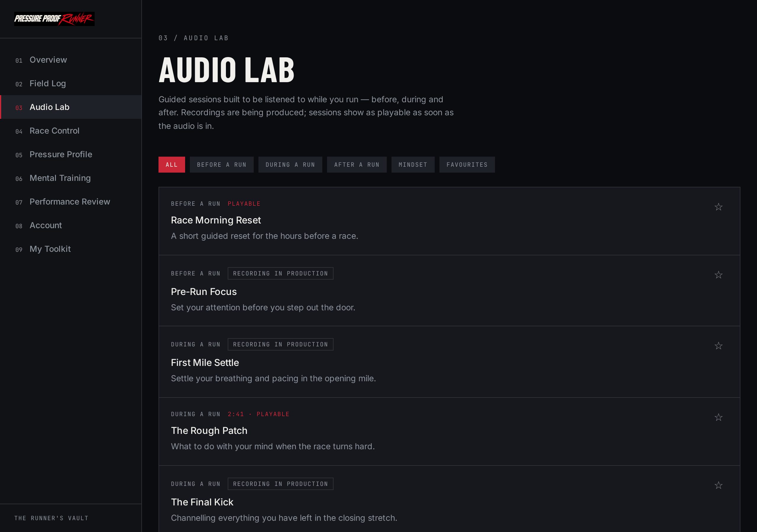Click 'Settle your breathing and pacing' description

click(273, 378)
